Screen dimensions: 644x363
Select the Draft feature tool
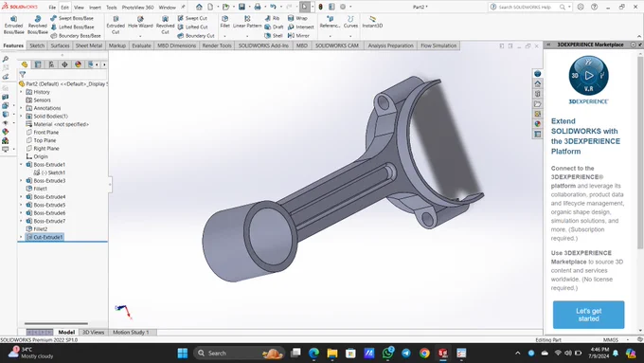(x=274, y=27)
